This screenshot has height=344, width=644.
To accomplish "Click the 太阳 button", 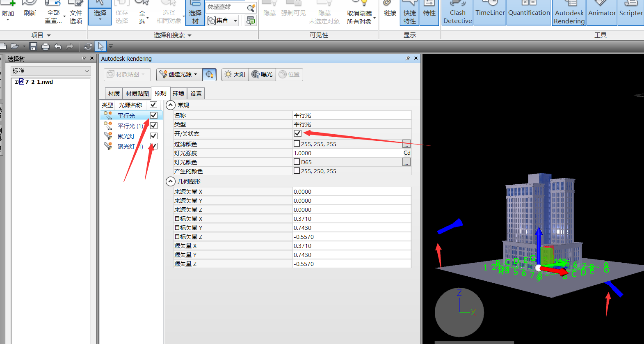I will coord(235,74).
